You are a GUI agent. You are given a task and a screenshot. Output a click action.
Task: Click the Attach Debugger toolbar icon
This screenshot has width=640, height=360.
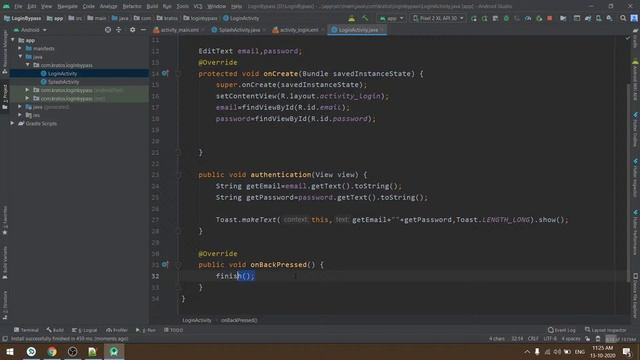[539, 18]
